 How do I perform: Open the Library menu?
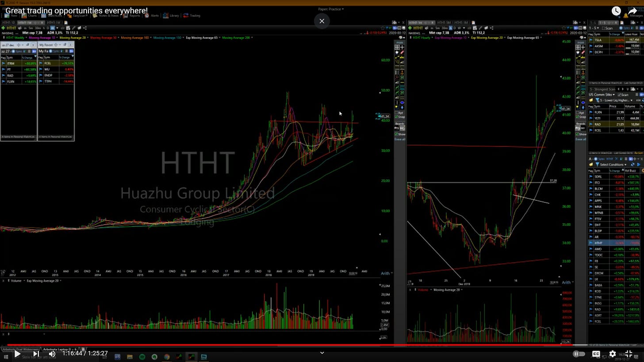coord(172,15)
